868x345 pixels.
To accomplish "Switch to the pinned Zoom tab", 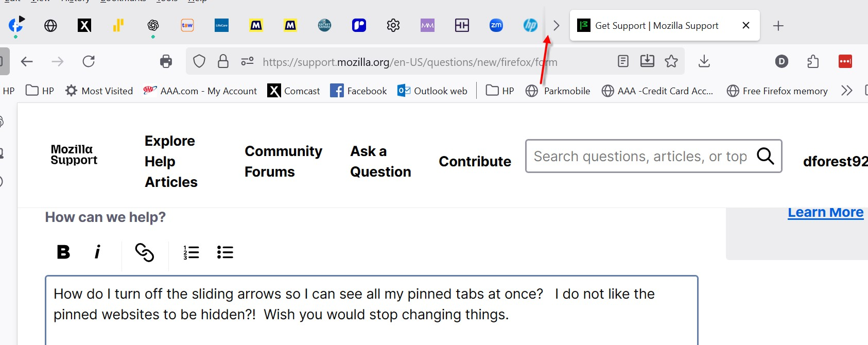I will [496, 25].
